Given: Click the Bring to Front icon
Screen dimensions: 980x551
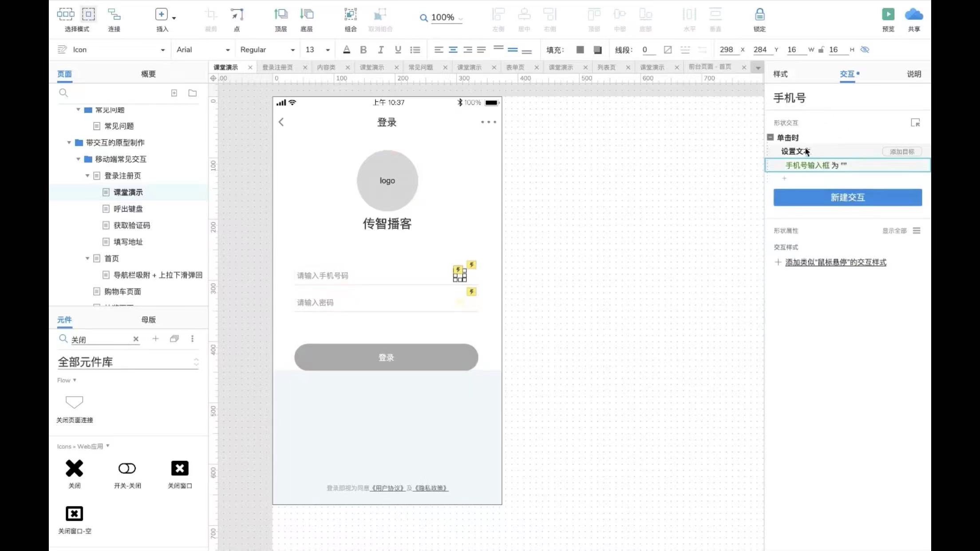Looking at the screenshot, I should (x=281, y=15).
